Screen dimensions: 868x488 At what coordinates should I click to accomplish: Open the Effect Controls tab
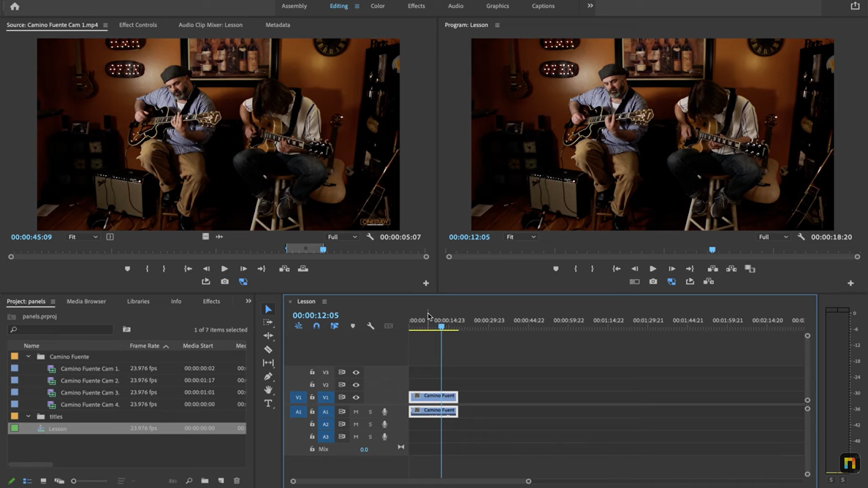pos(138,25)
